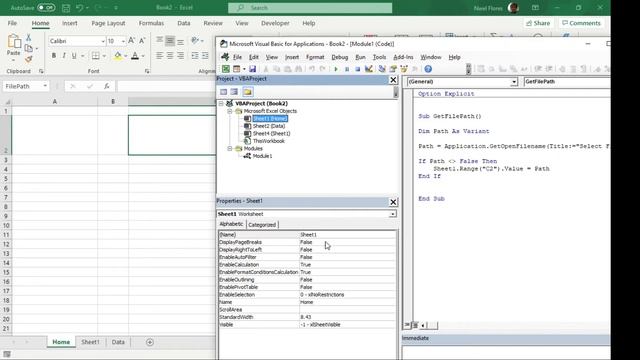Click the Save icon in the VBA toolbar

tap(252, 69)
